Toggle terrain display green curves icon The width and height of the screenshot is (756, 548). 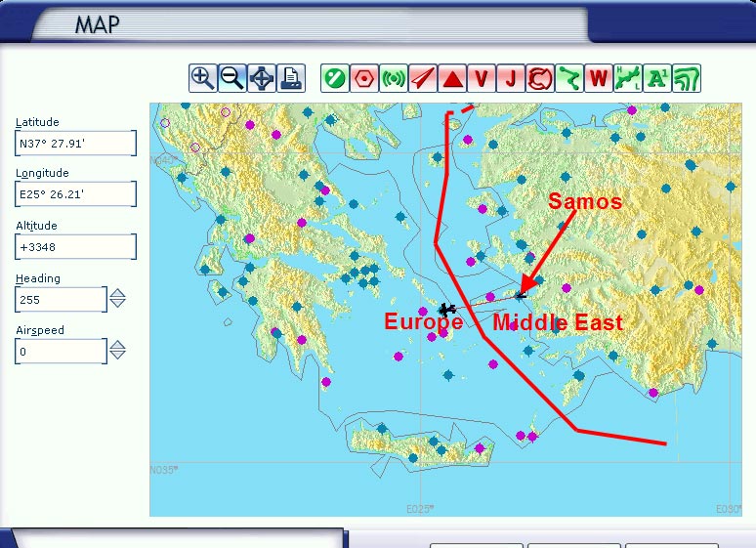tap(687, 78)
